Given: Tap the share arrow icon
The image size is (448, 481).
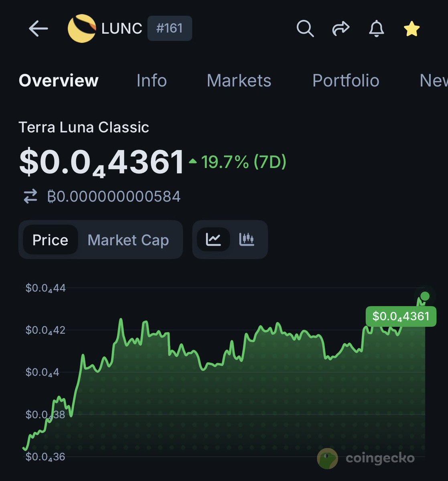Looking at the screenshot, I should pyautogui.click(x=341, y=28).
